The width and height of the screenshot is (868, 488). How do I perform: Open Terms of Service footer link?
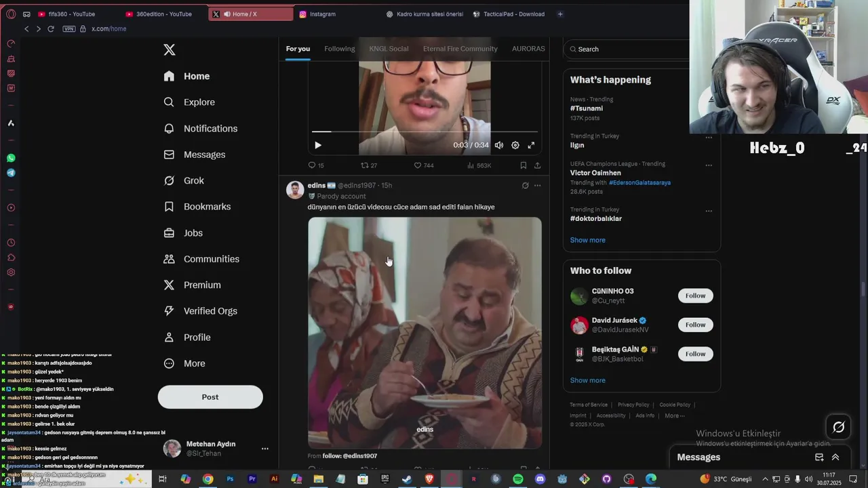(589, 405)
